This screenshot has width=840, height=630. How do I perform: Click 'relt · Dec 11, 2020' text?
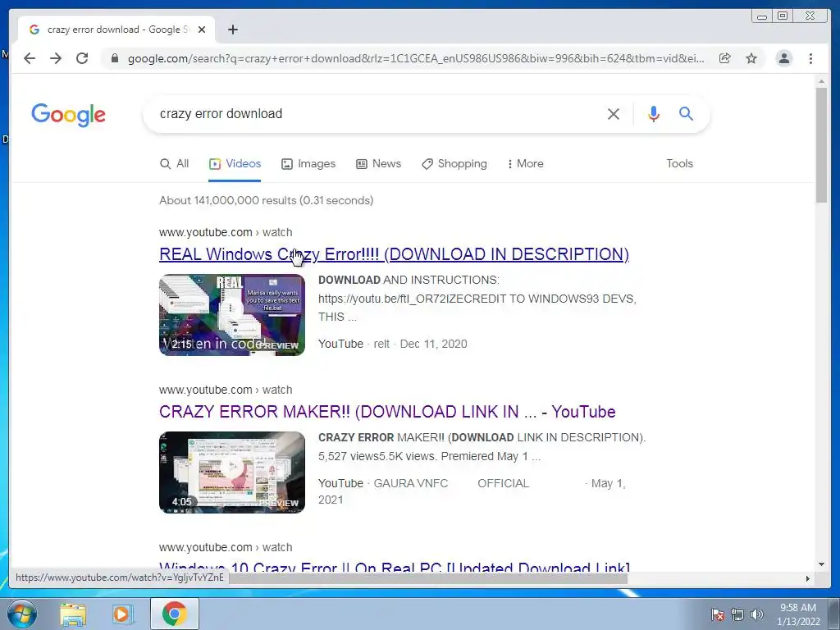click(420, 344)
